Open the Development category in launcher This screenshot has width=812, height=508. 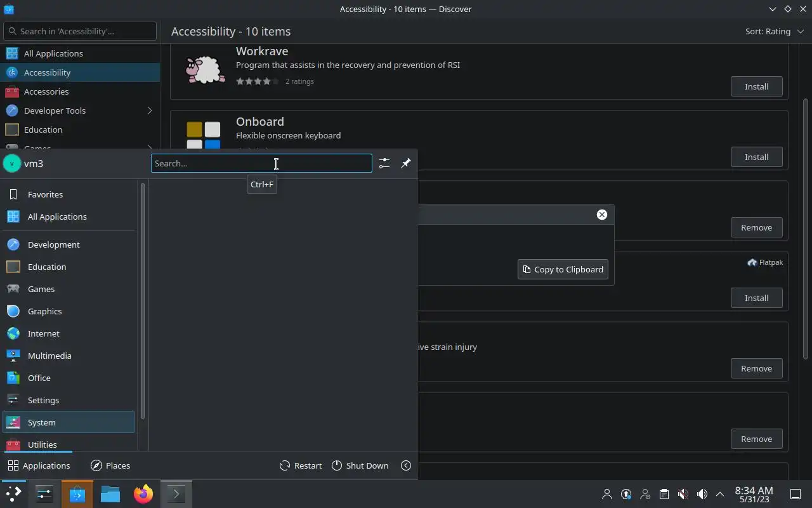click(69, 244)
